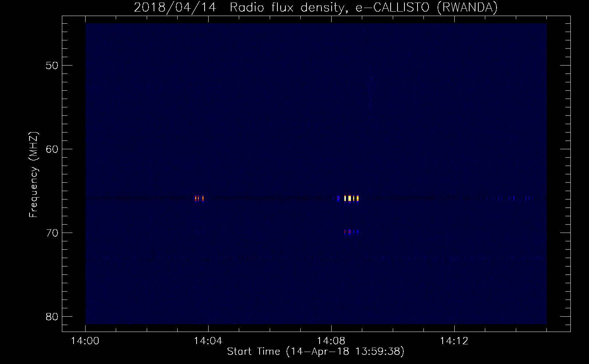
Task: Click the time tick label 14:00
Action: pos(85,341)
